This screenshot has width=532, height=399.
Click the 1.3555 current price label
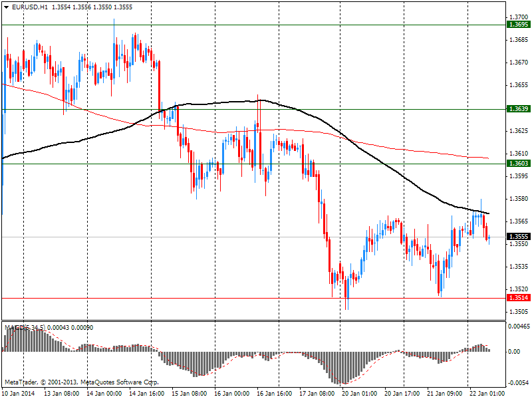point(518,237)
